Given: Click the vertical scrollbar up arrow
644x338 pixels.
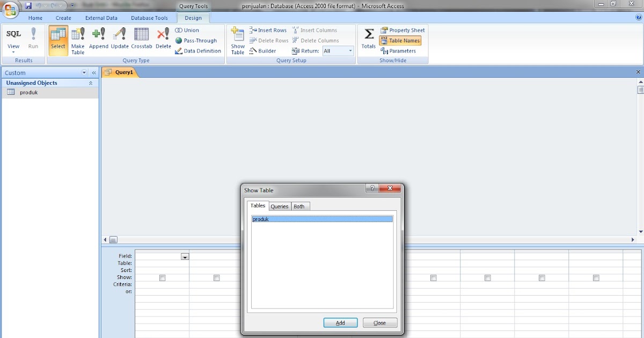Looking at the screenshot, I should (x=640, y=82).
